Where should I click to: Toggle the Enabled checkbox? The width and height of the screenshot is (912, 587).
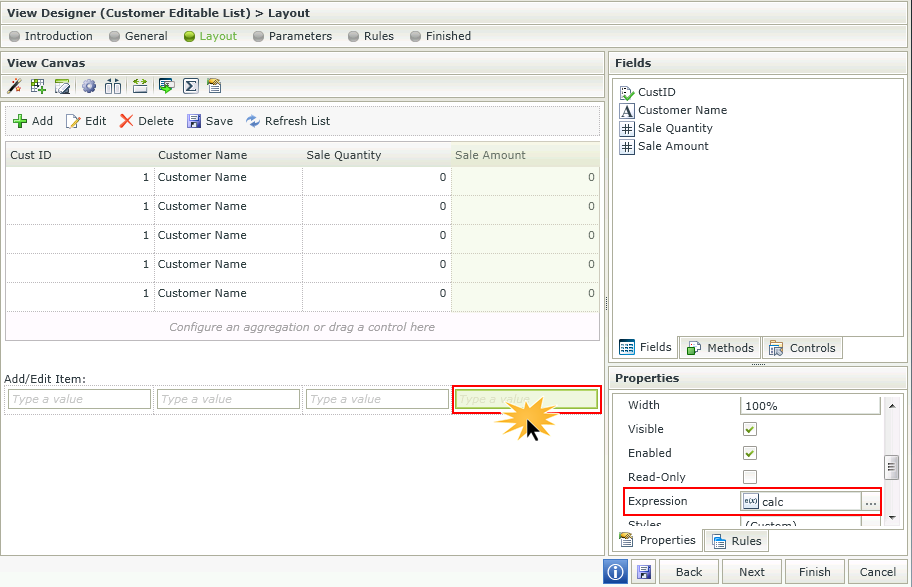point(750,453)
